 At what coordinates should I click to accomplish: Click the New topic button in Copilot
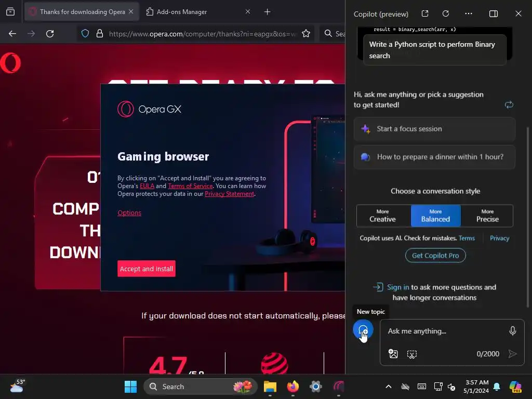(363, 329)
